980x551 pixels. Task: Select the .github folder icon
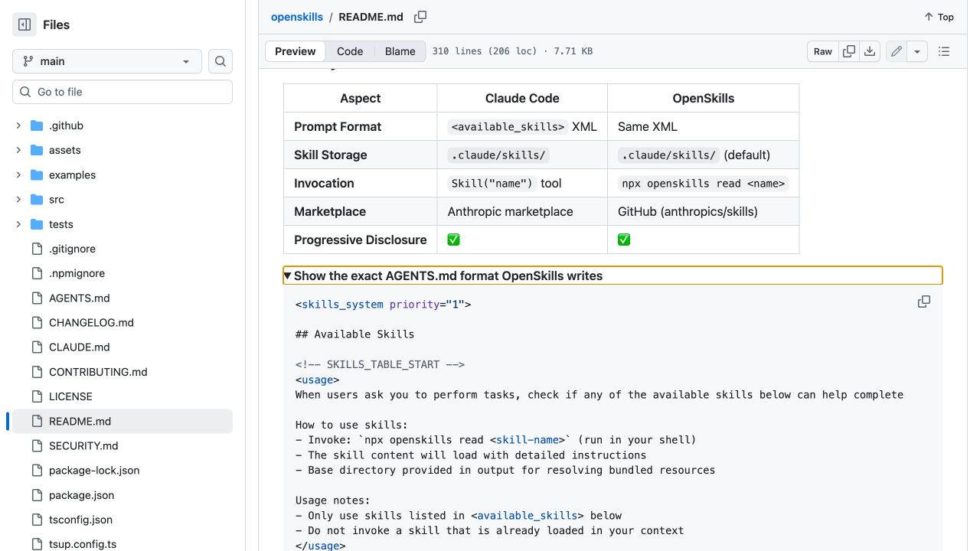click(x=37, y=126)
